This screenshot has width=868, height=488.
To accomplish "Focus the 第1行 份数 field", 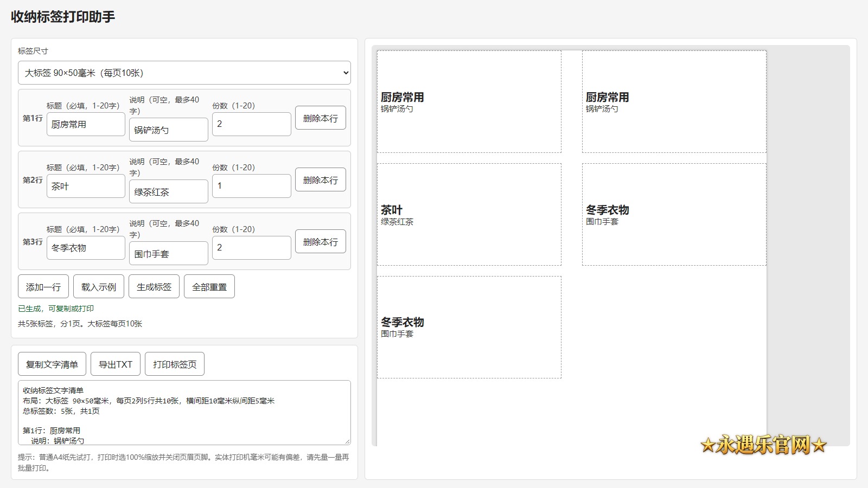I will 252,124.
